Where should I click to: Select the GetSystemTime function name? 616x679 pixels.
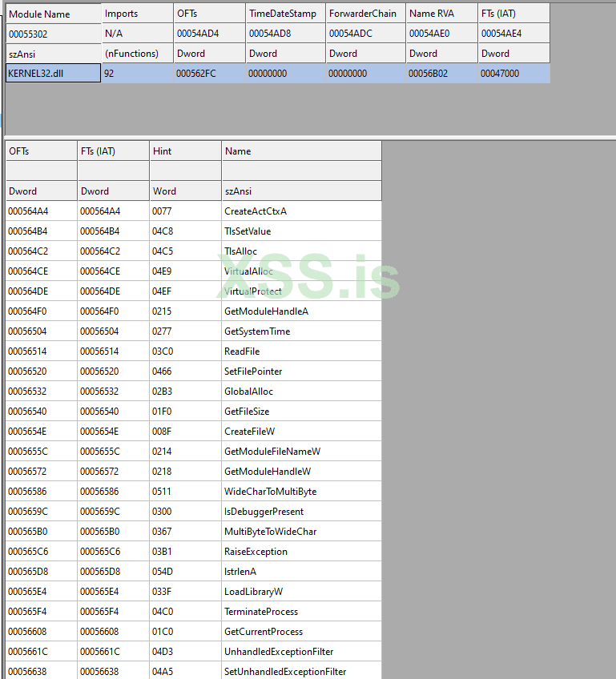tap(257, 331)
